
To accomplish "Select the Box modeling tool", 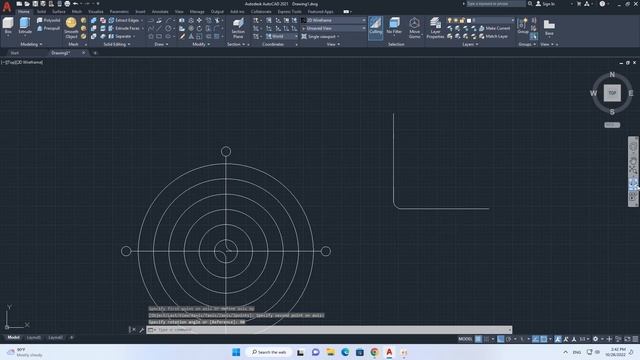I will [x=8, y=26].
